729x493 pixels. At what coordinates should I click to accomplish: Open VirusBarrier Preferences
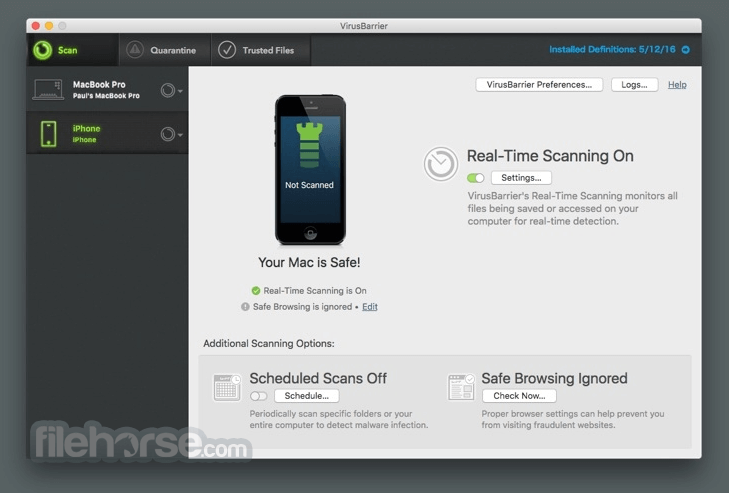coord(539,85)
